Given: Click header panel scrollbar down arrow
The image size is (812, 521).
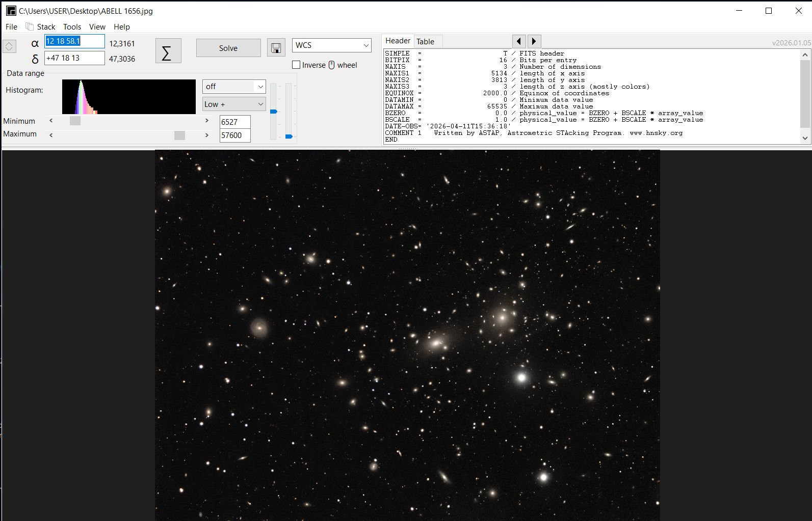Looking at the screenshot, I should click(x=805, y=138).
